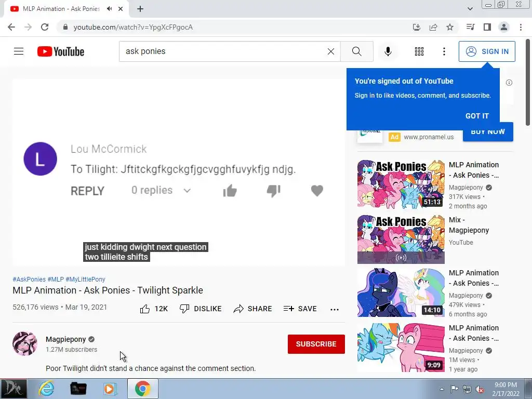Open media player icon on taskbar
This screenshot has width=532, height=399.
click(110, 389)
